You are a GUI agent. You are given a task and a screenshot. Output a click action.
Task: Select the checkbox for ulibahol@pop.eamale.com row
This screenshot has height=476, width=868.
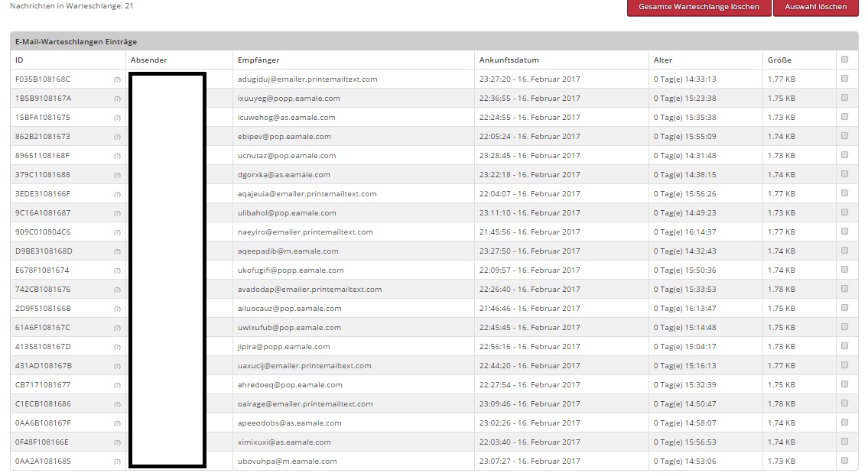[x=844, y=212]
